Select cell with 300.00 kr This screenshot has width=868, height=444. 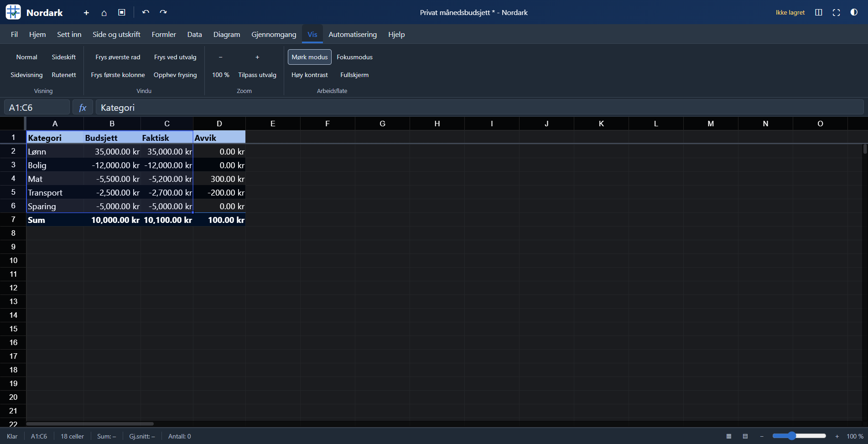click(x=219, y=179)
